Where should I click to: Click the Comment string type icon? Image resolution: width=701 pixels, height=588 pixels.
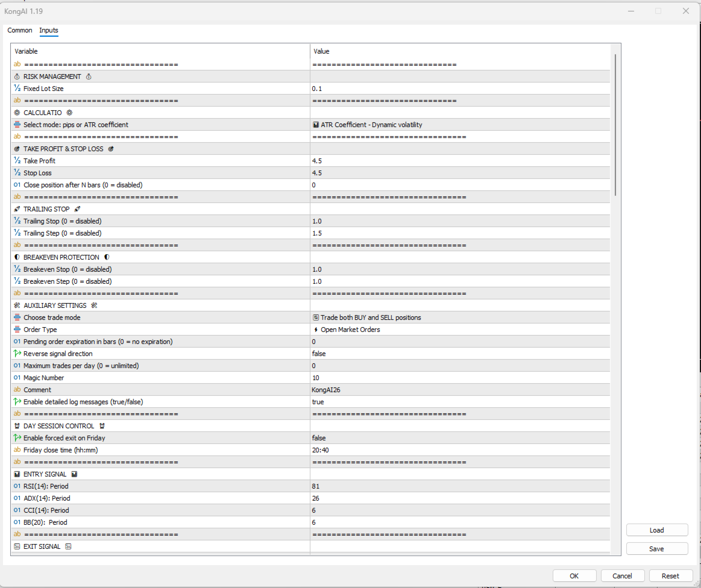click(x=17, y=390)
